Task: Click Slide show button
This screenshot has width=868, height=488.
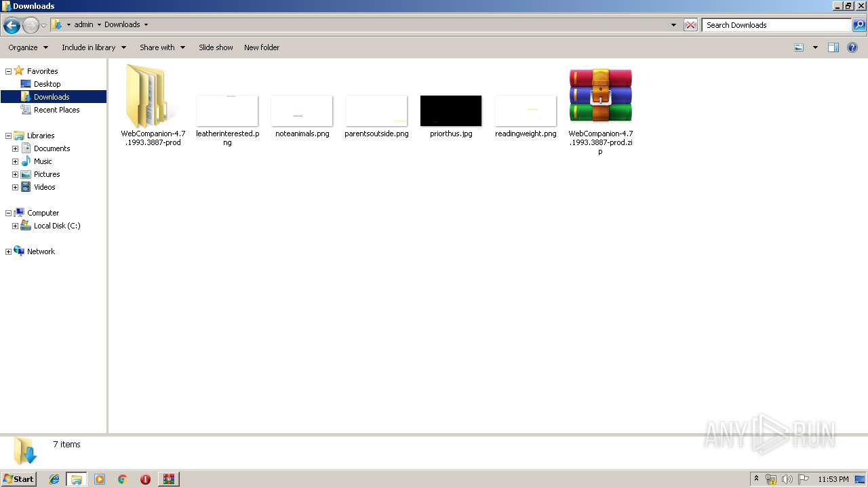Action: 216,47
